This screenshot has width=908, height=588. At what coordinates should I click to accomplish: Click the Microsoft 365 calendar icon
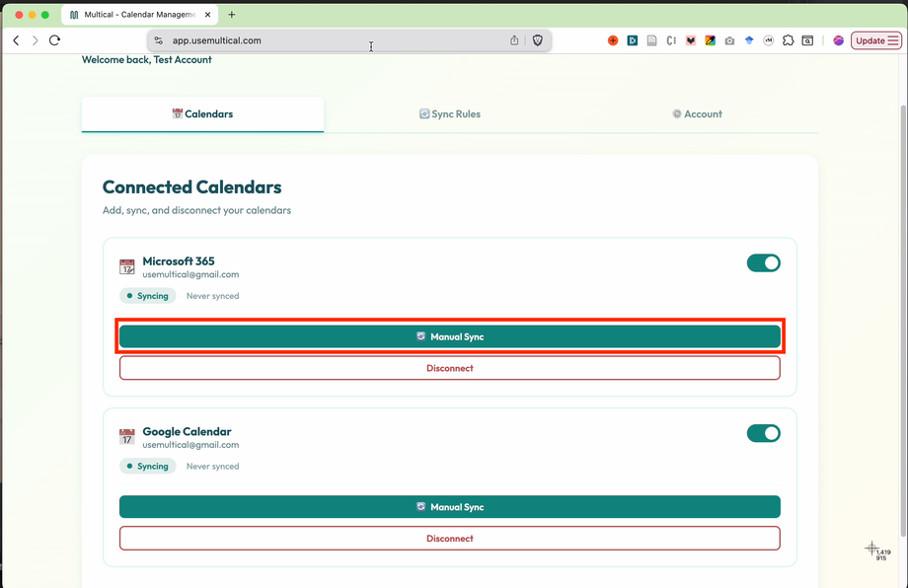pos(126,266)
